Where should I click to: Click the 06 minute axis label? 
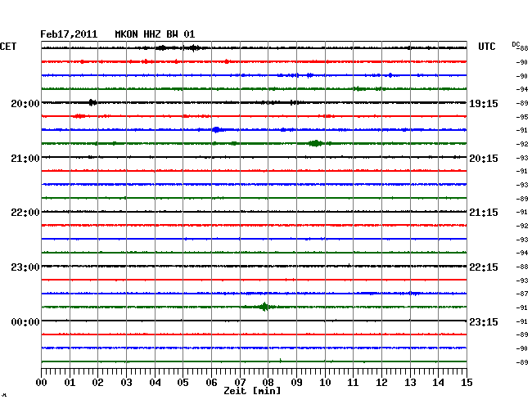[211, 382]
